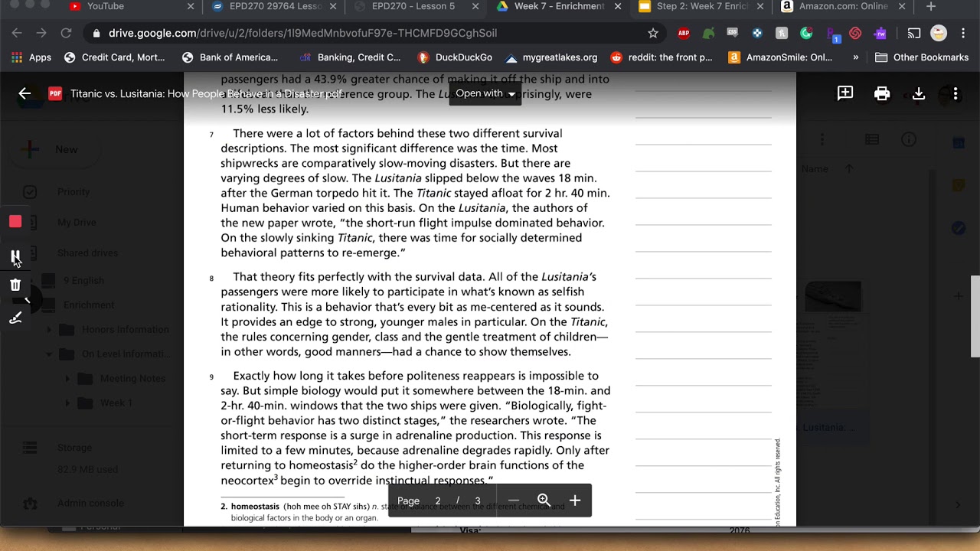
Task: Collapse the recorder toolbar with chevron
Action: pyautogui.click(x=27, y=300)
